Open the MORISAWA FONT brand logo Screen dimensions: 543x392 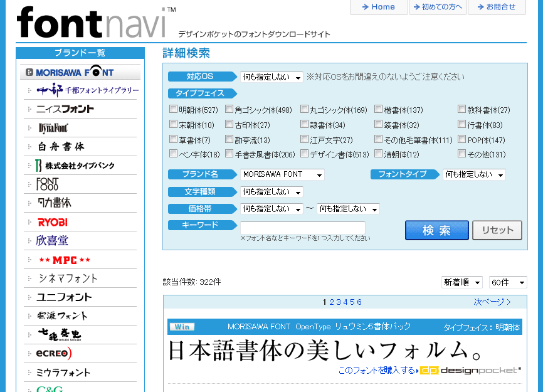[75, 72]
